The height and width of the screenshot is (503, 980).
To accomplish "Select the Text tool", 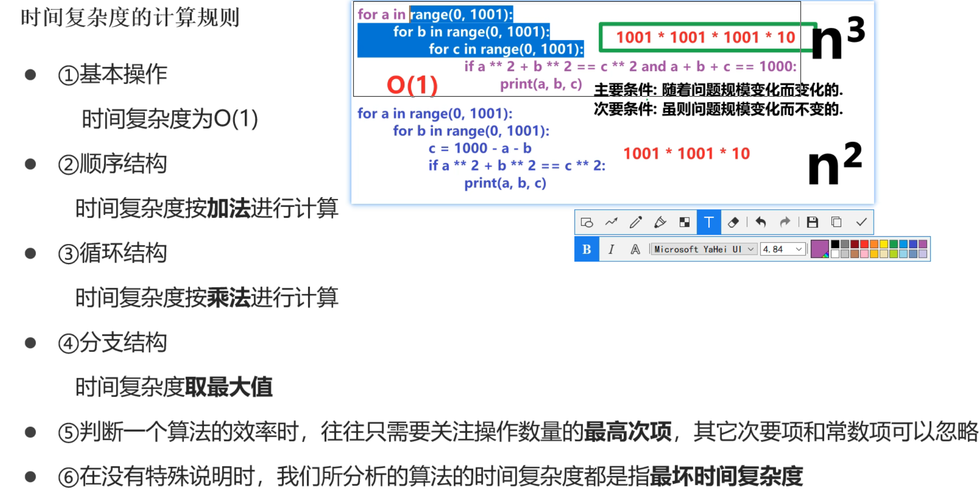I will coord(709,222).
